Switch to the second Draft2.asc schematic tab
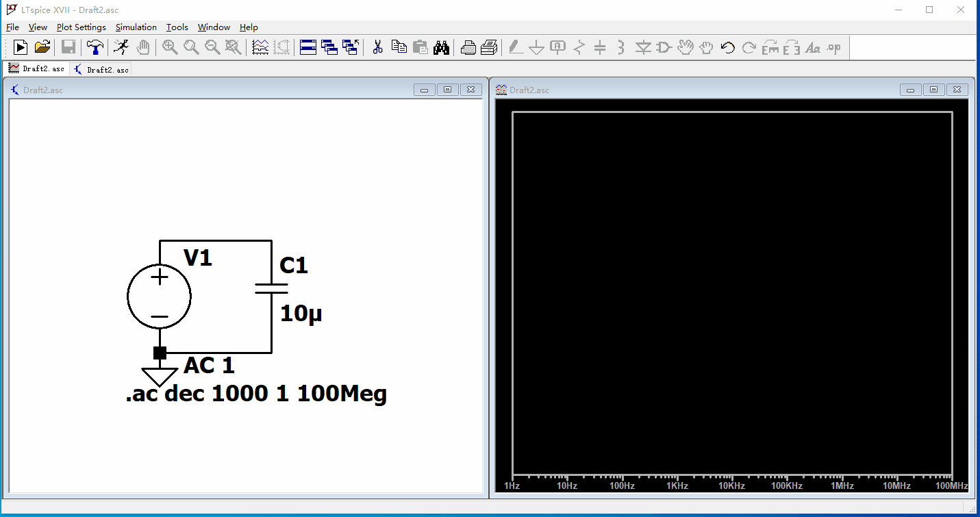The height and width of the screenshot is (517, 980). [x=101, y=69]
